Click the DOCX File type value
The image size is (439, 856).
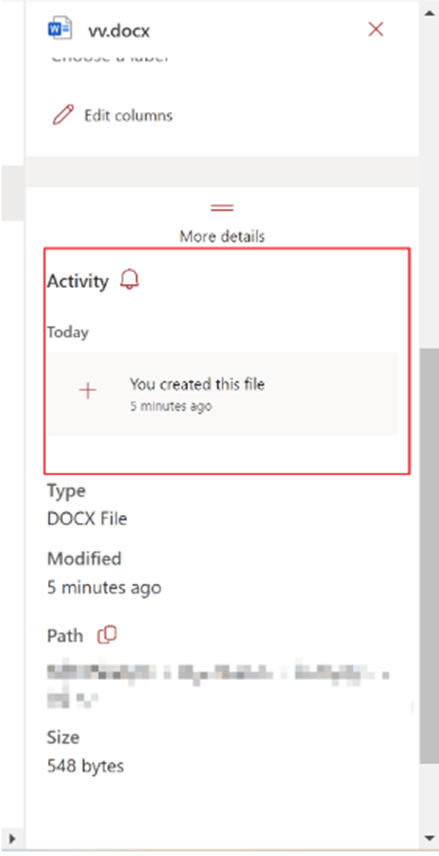[x=87, y=518]
